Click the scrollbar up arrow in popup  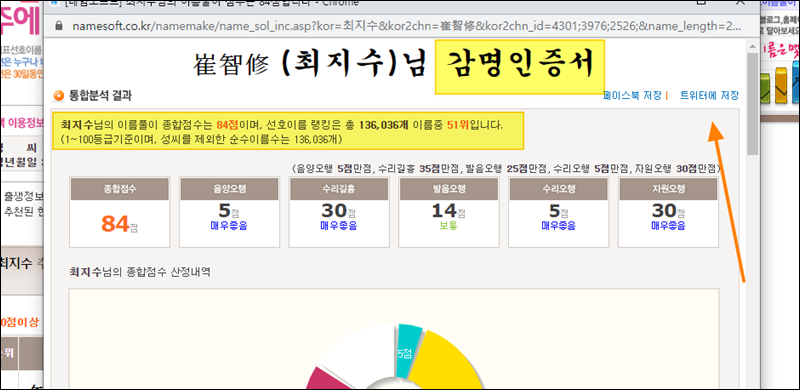pos(752,46)
